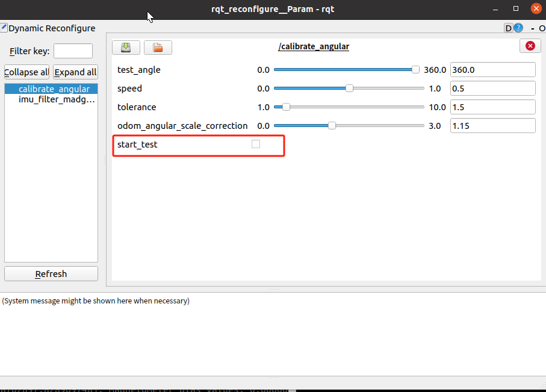This screenshot has width=546, height=392.
Task: Minimize the rqt window
Action: click(x=497, y=8)
